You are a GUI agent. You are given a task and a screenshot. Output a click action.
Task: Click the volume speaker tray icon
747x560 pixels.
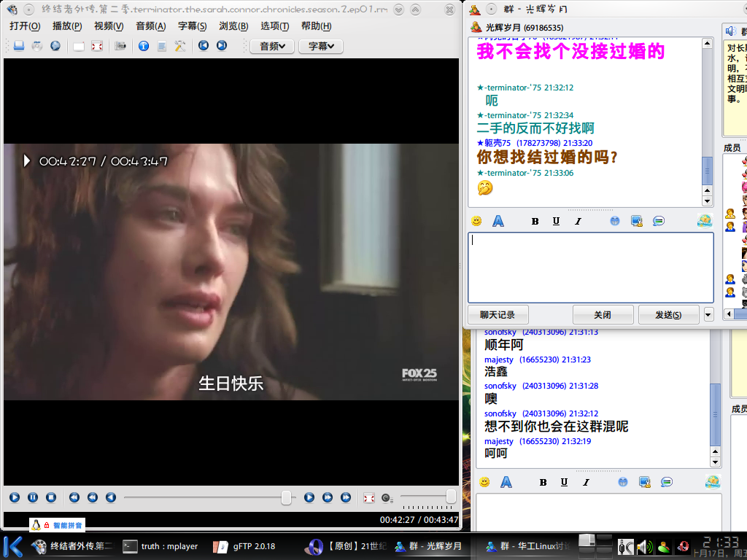point(645,547)
